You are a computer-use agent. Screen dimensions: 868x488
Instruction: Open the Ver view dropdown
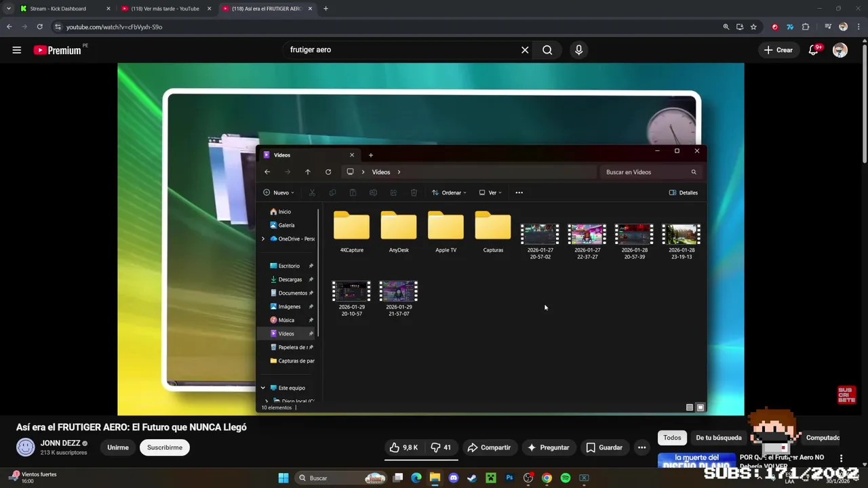point(490,192)
